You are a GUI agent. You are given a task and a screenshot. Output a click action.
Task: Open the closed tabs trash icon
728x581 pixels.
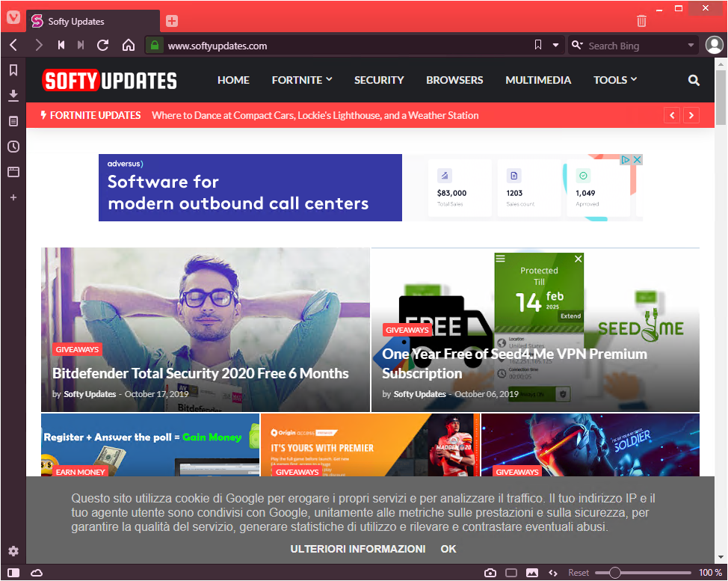point(641,21)
